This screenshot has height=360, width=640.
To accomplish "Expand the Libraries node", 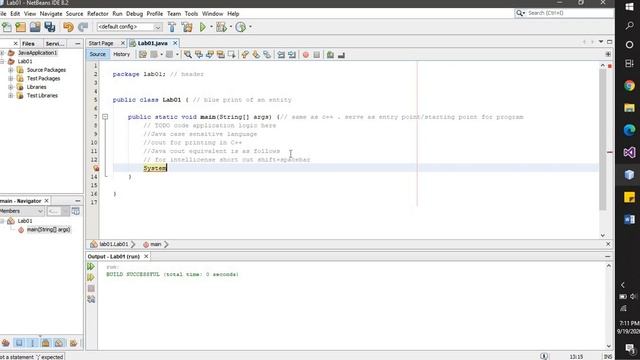I will (x=11, y=87).
